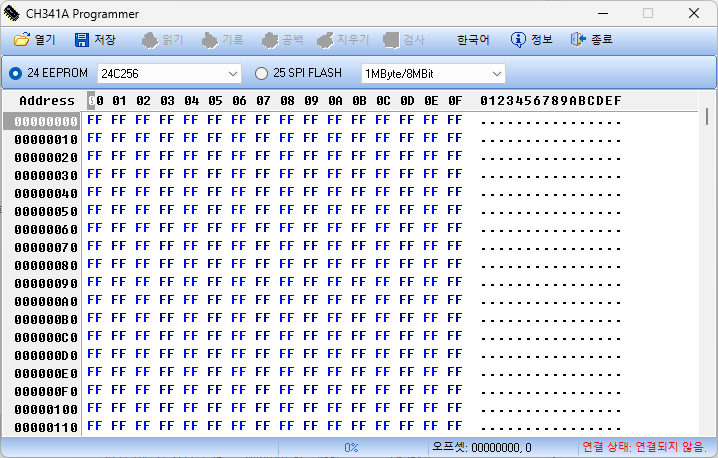Open the 1MByte/8MBit size dropdown

[433, 73]
